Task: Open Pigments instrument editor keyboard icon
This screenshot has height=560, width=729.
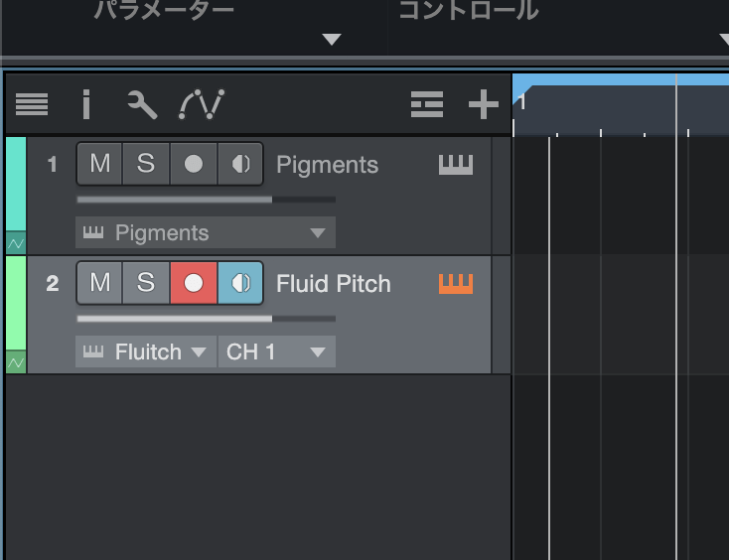Action: pos(456,165)
